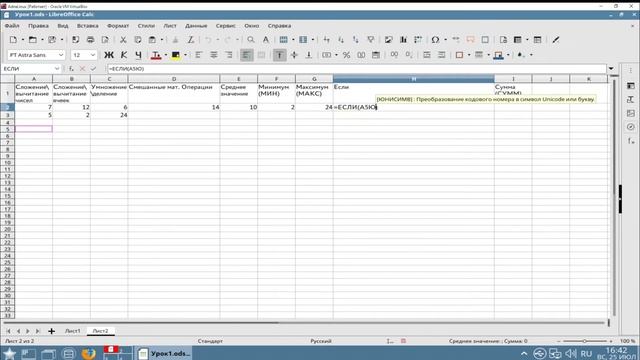
Task: Click the Cut scissors icon
Action: (x=123, y=40)
